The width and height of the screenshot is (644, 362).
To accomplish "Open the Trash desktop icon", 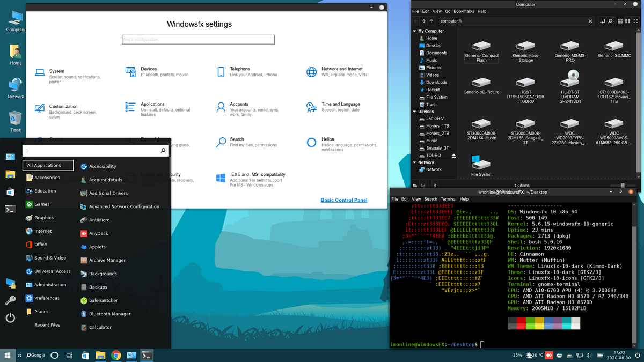I will pyautogui.click(x=16, y=122).
